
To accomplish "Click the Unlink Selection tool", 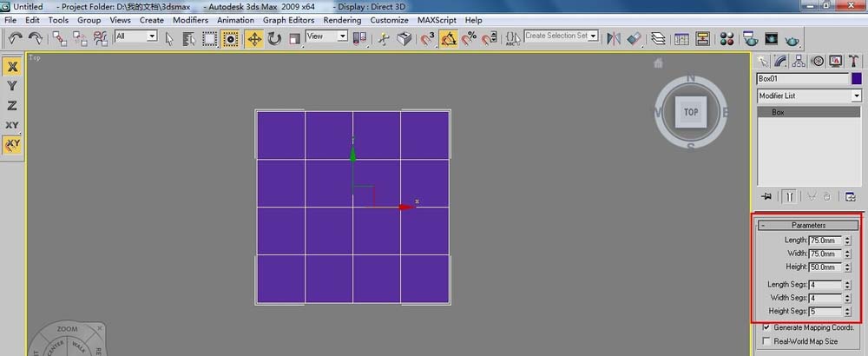I will coord(80,38).
